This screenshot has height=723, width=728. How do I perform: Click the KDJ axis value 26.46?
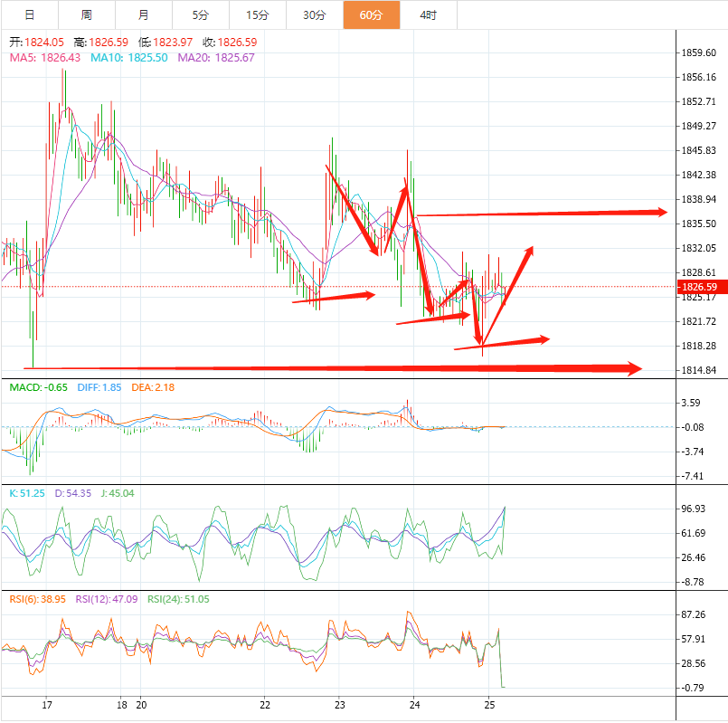693,557
